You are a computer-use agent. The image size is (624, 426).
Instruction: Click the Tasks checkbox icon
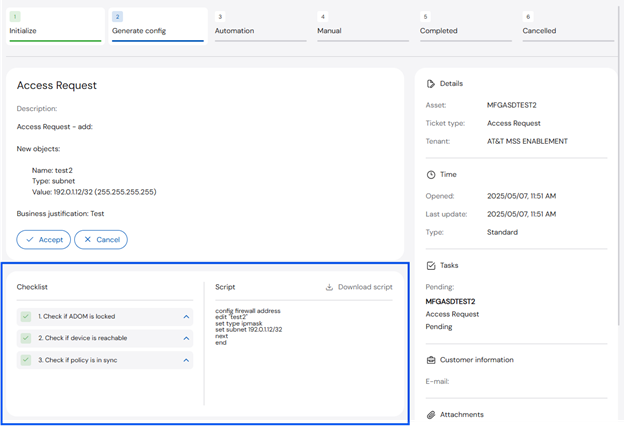(431, 266)
